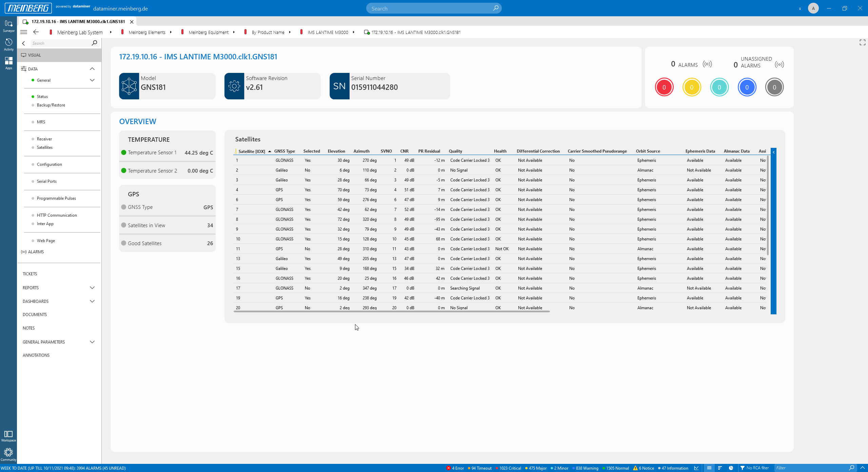Open the Activity sidebar icon
The image size is (868, 472).
(8, 44)
